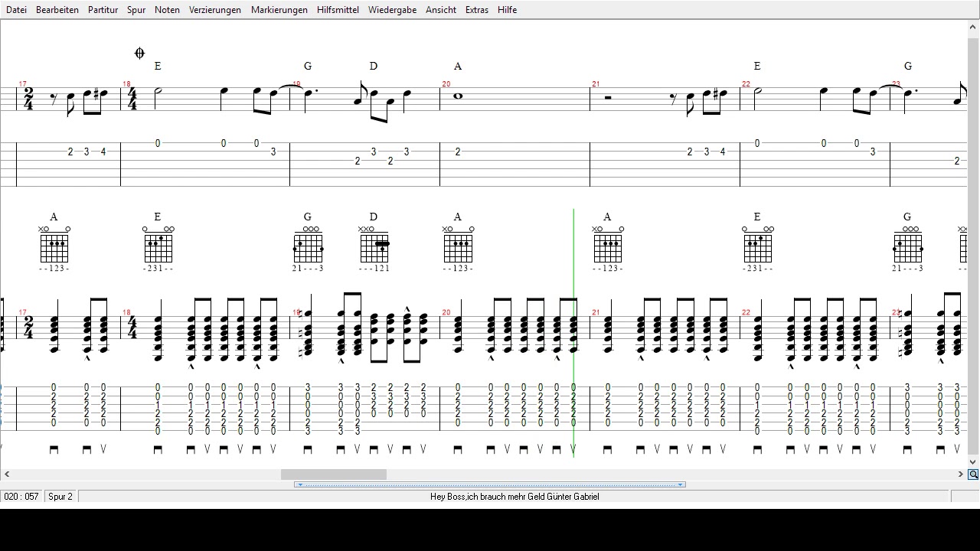Click the horizontal scrollbar thumb

[x=334, y=474]
